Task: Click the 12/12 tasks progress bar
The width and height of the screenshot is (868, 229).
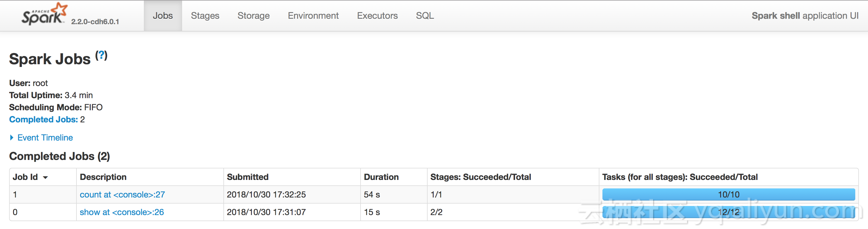Action: coord(728,212)
